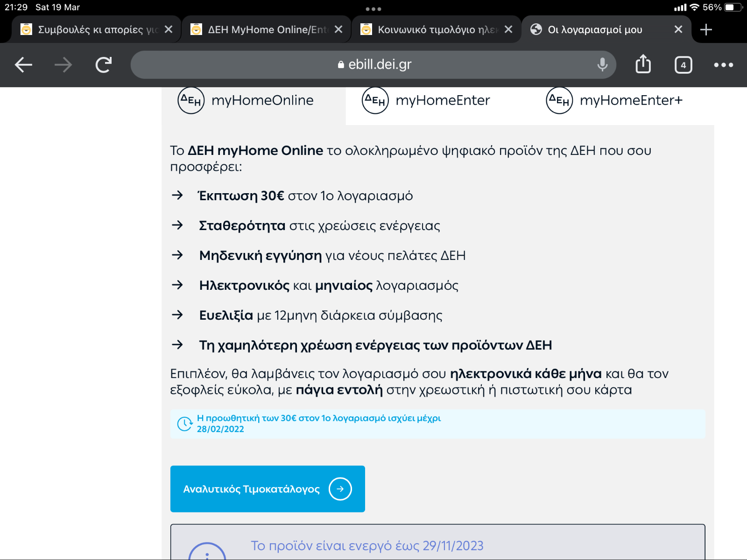Viewport: 747px width, 560px height.
Task: Click the padlock icon in address bar
Action: pyautogui.click(x=341, y=65)
